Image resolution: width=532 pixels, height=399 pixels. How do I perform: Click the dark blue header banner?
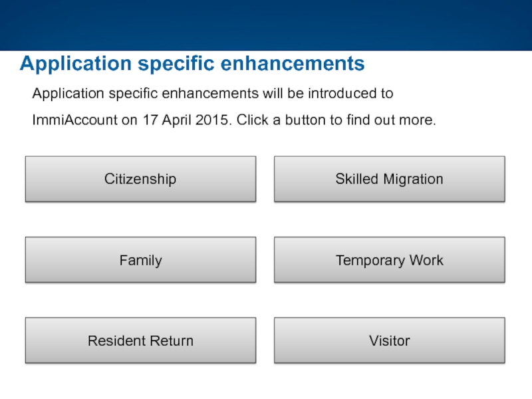click(x=266, y=25)
